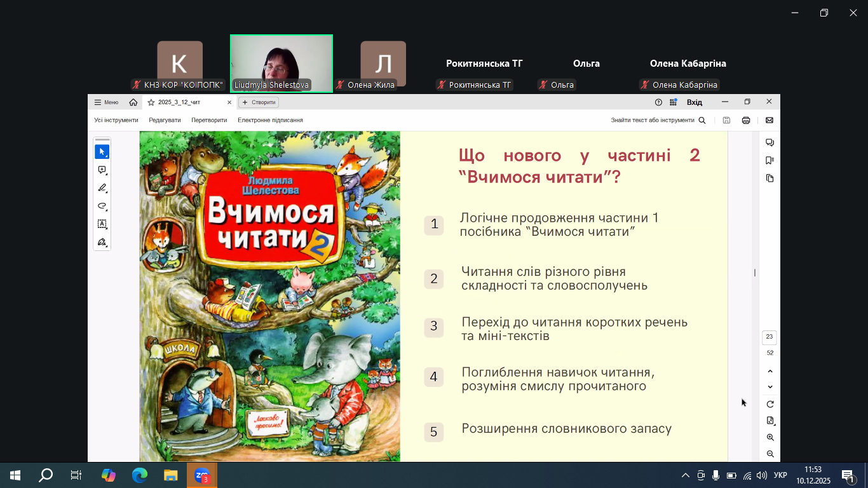
Task: Go to next page with down chevron
Action: [x=770, y=387]
